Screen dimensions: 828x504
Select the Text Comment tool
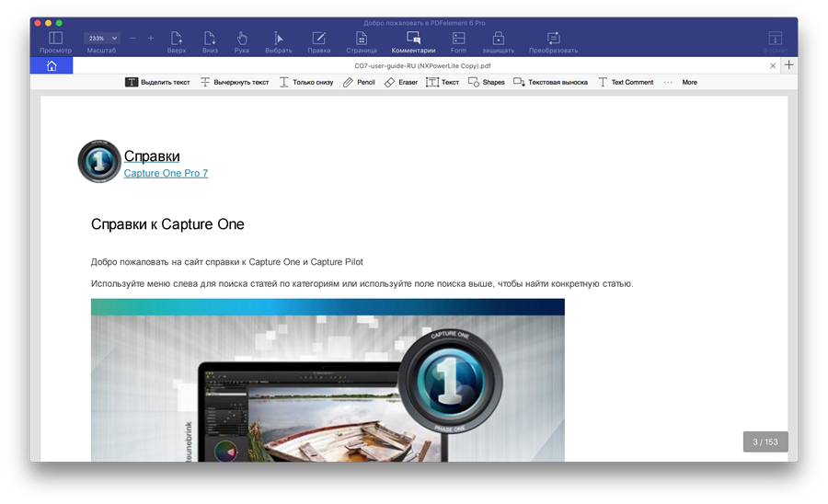pos(626,82)
